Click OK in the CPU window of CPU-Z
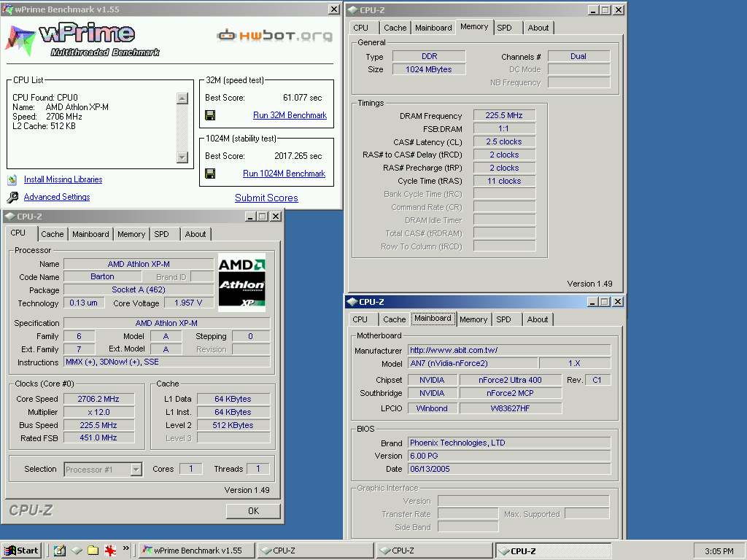The height and width of the screenshot is (560, 747). [x=253, y=511]
